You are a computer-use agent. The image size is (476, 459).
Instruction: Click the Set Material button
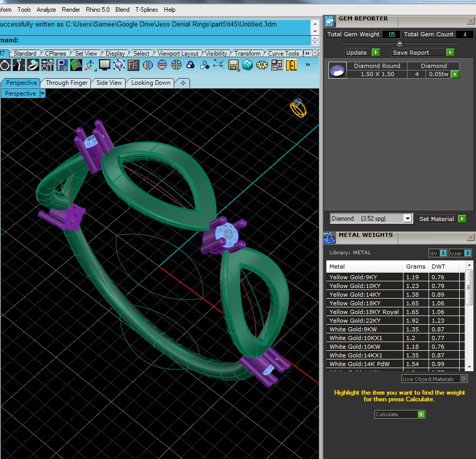442,219
